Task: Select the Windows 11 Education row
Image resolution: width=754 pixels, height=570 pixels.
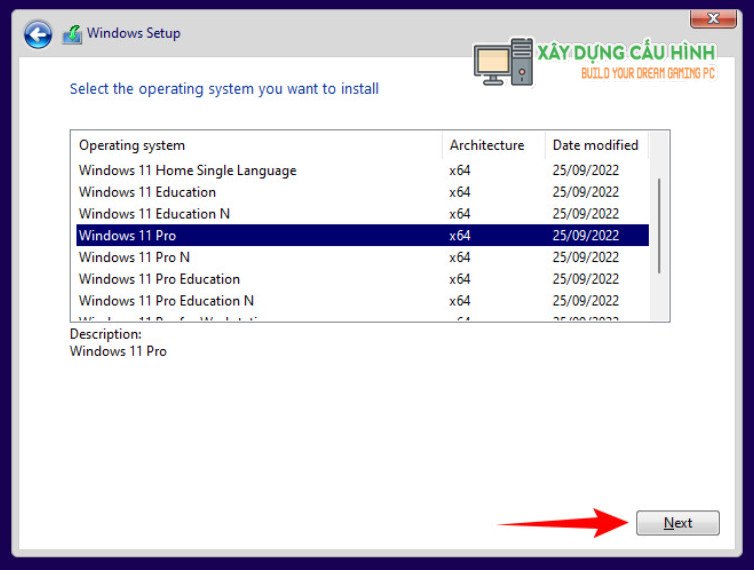Action: click(362, 192)
